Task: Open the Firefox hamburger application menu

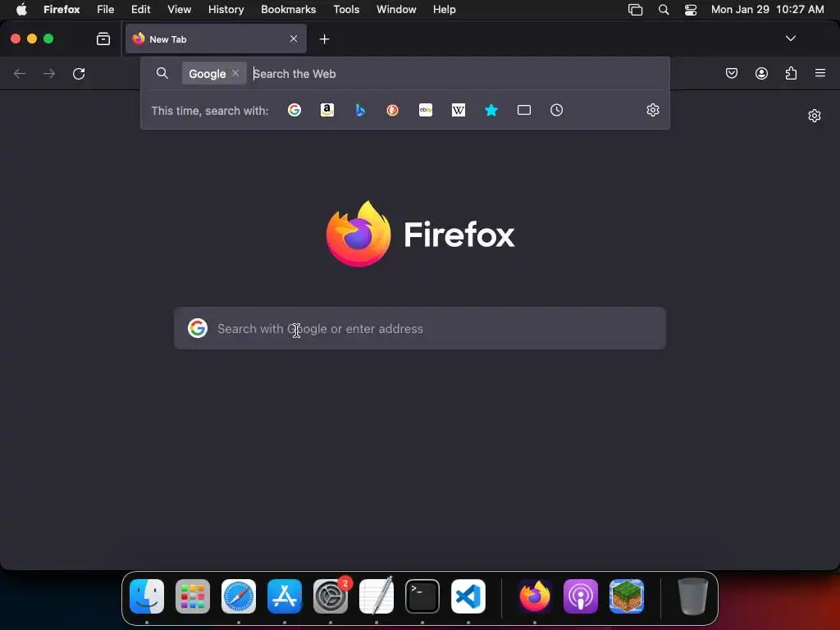Action: [x=820, y=73]
